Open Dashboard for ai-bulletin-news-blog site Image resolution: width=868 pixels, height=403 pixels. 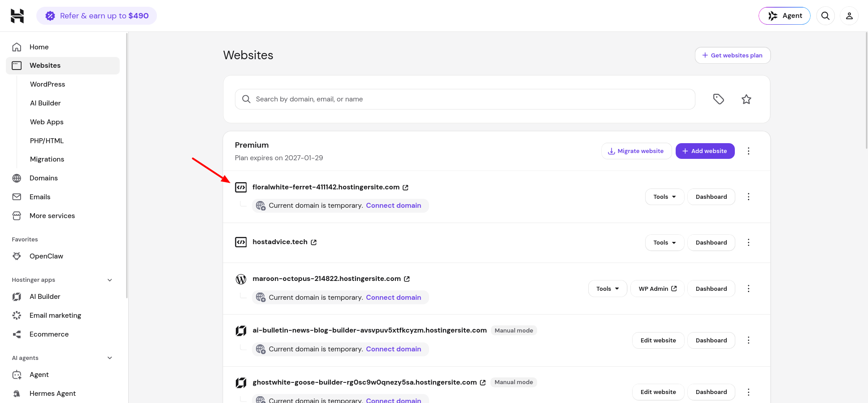711,340
